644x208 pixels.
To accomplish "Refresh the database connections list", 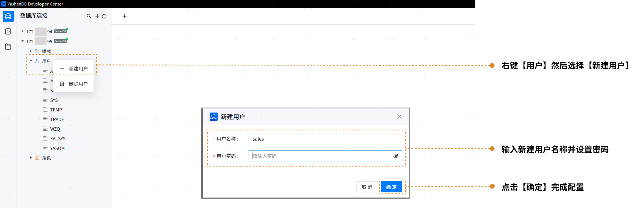I will pos(104,16).
